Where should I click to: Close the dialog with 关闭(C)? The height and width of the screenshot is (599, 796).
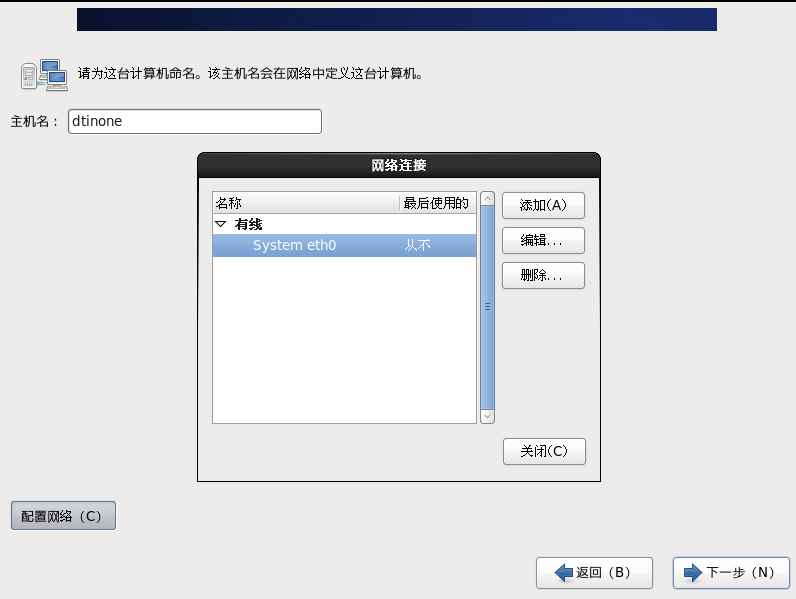[544, 451]
